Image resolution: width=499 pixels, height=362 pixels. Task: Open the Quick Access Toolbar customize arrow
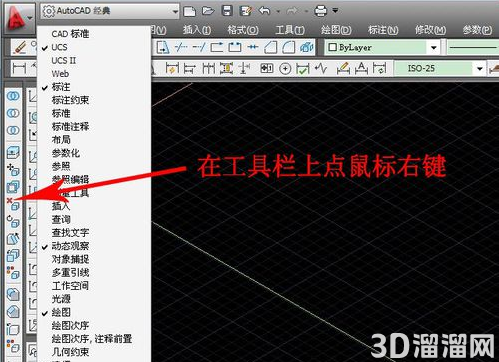point(336,11)
